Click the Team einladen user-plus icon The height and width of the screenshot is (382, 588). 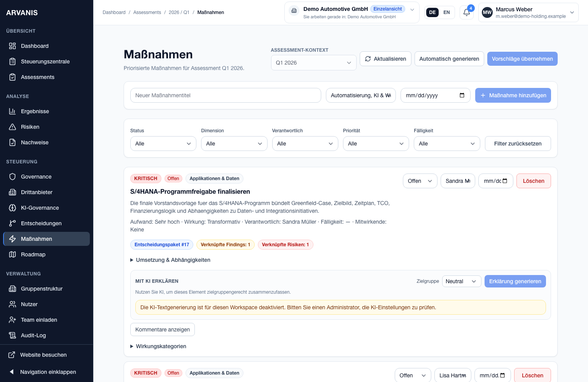12,320
